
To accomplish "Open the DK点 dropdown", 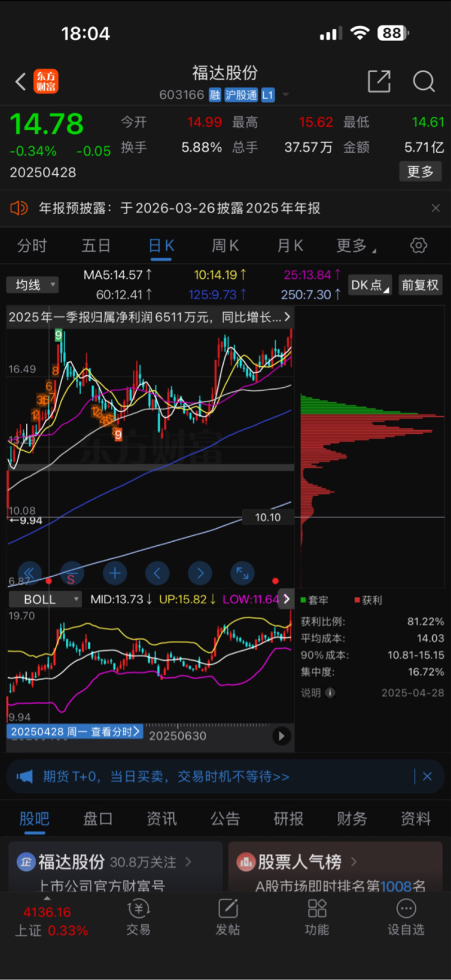I will point(370,285).
